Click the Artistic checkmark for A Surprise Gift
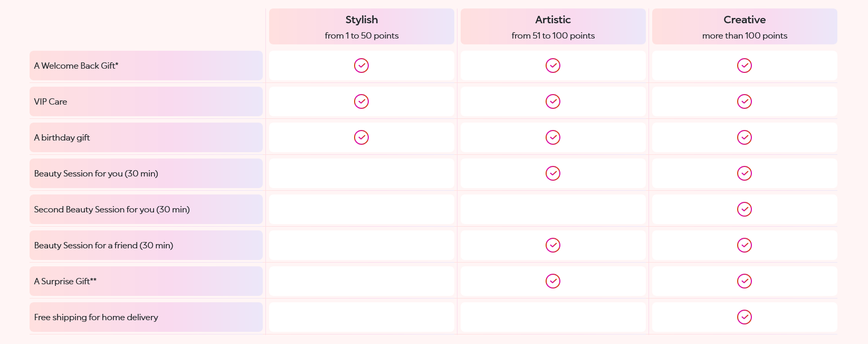This screenshot has width=868, height=344. tap(553, 281)
